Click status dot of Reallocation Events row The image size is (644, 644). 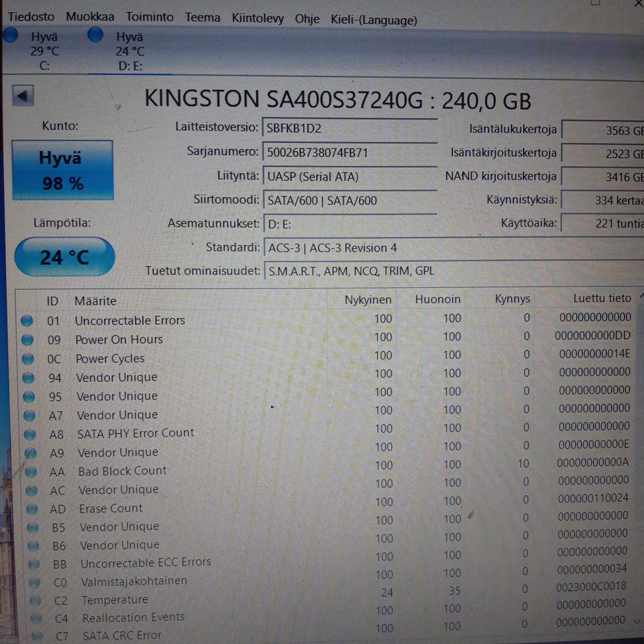click(36, 618)
